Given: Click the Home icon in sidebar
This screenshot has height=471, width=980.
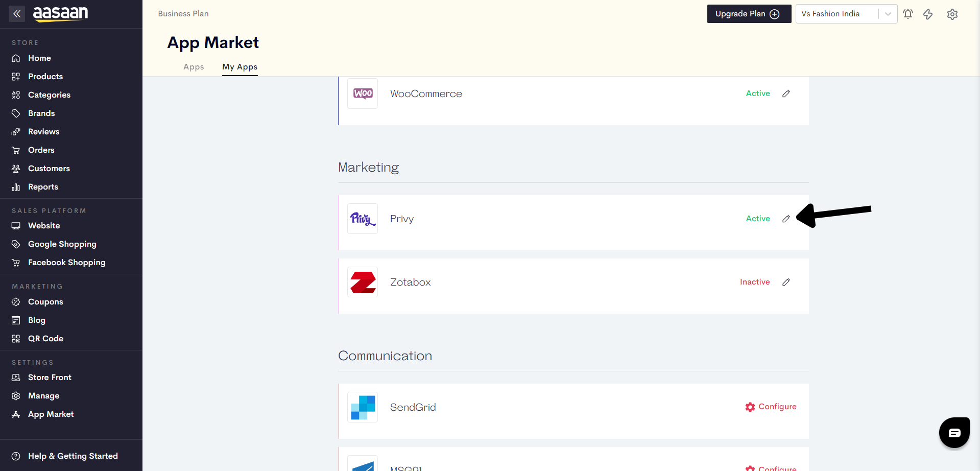Looking at the screenshot, I should click(x=16, y=58).
